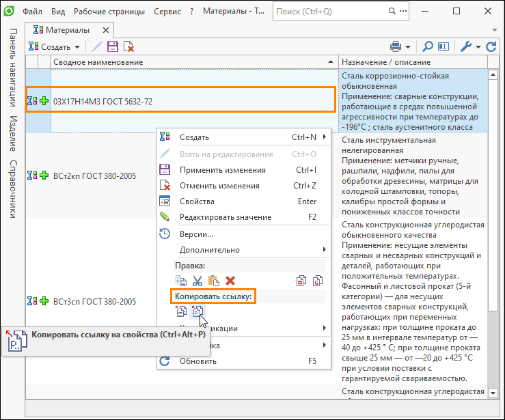This screenshot has height=420, width=505.
Task: Click Copy link to properties icon in menu
Action: 197,311
